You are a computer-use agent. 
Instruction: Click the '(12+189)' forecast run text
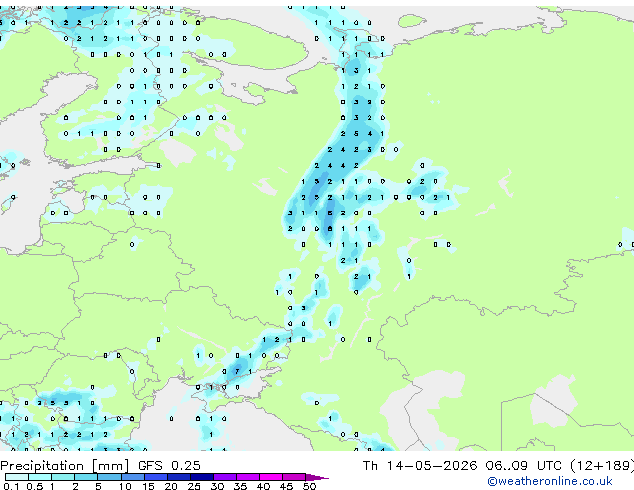click(x=602, y=466)
